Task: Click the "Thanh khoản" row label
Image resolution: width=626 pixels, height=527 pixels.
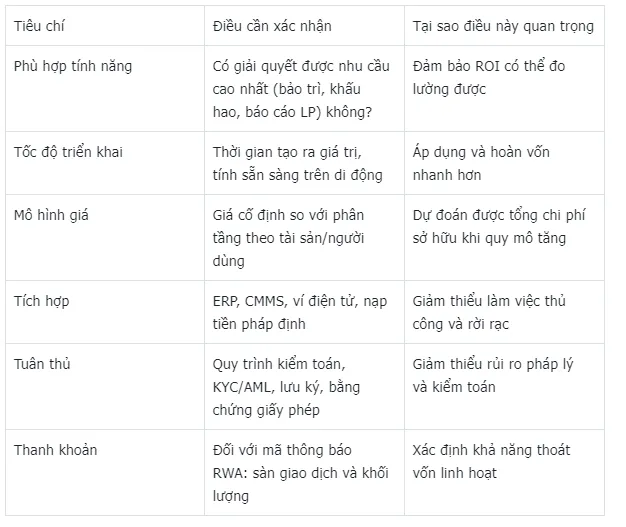Action: [55, 450]
